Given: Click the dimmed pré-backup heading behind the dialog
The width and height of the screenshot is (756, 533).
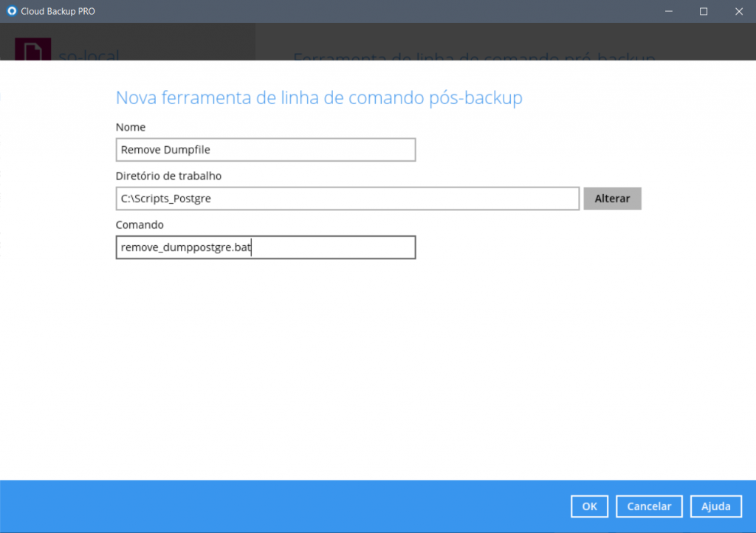Looking at the screenshot, I should pos(474,56).
